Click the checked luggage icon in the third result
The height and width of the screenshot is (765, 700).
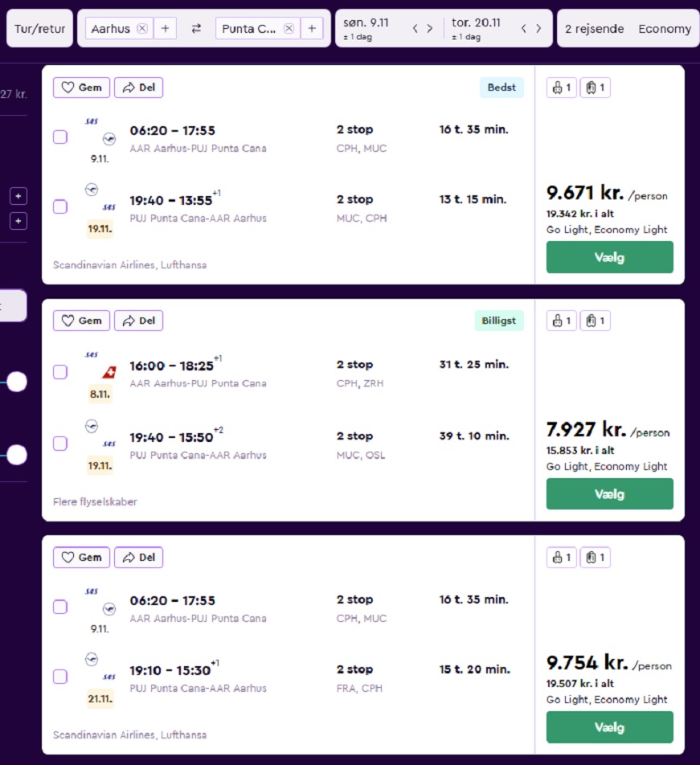tap(596, 557)
